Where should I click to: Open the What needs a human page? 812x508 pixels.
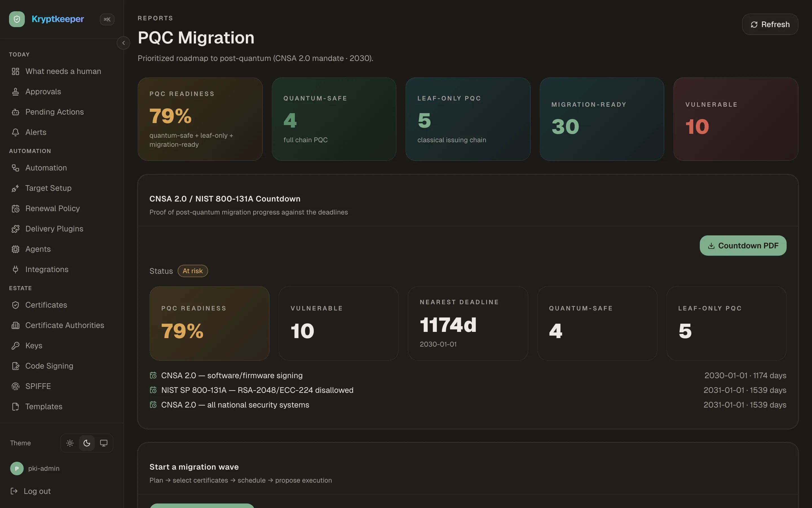[62, 71]
